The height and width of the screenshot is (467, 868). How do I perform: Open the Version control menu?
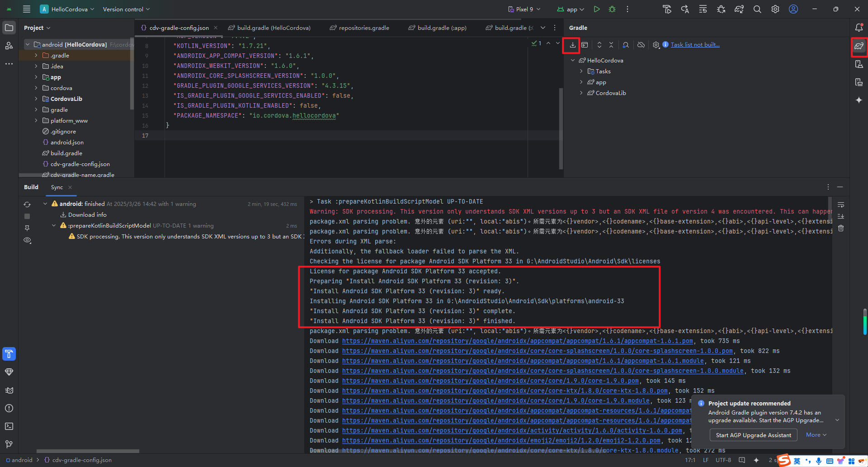(x=126, y=9)
